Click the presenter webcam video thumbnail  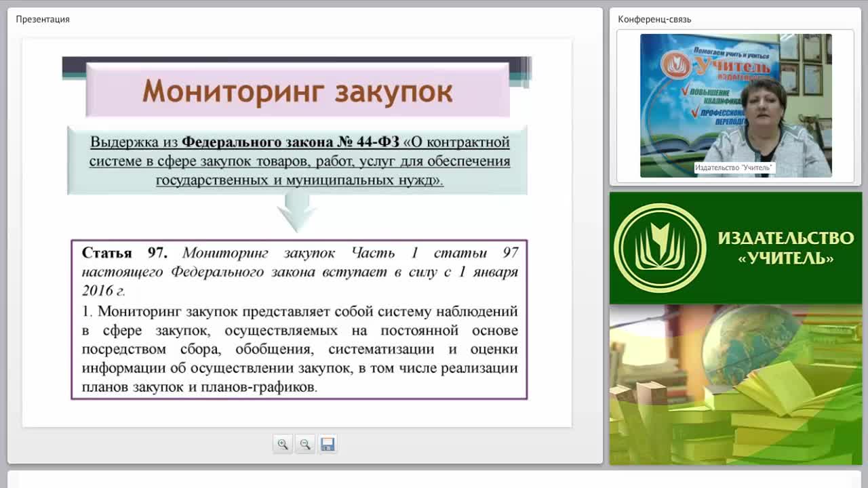(736, 106)
